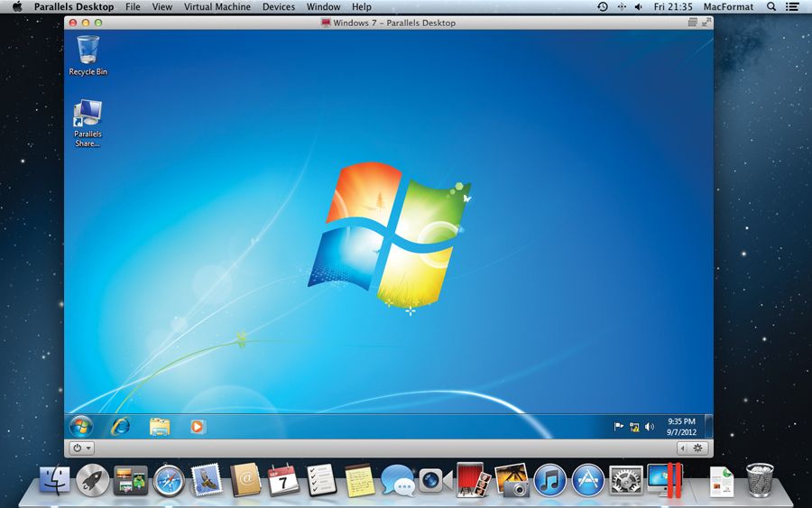Click the Action Center flag tray icon
Viewport: 812px width, 508px height.
618,427
